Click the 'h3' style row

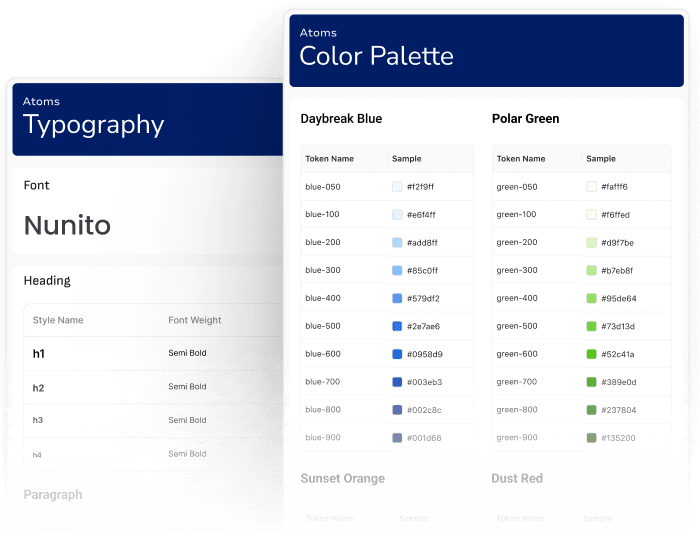[153, 420]
